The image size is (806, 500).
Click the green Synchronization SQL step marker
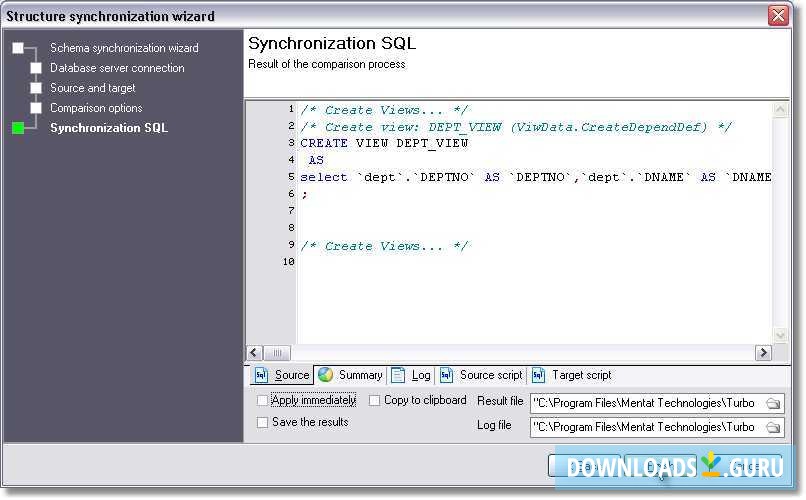click(x=18, y=128)
